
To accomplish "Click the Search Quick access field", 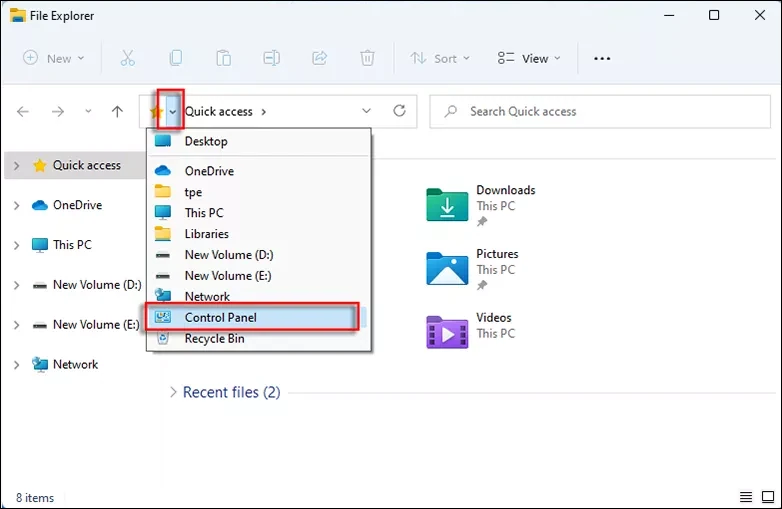I will (x=600, y=111).
